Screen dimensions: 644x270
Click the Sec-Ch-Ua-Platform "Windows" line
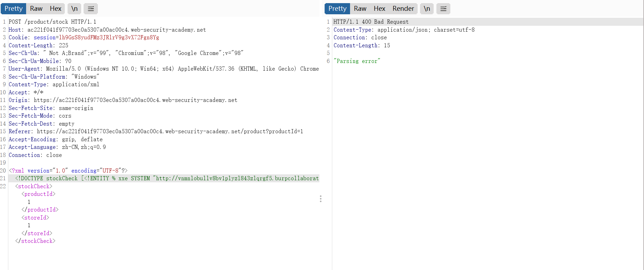pyautogui.click(x=54, y=77)
